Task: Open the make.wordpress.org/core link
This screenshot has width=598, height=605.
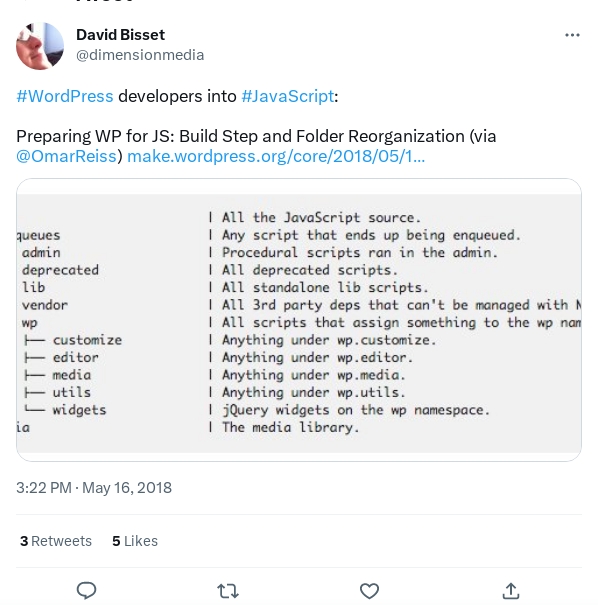Action: [276, 156]
